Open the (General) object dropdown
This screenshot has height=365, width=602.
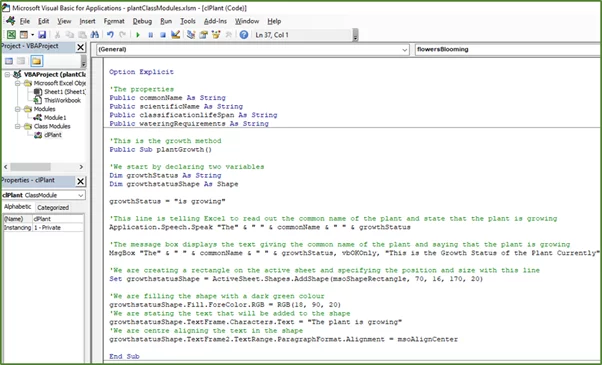253,50
